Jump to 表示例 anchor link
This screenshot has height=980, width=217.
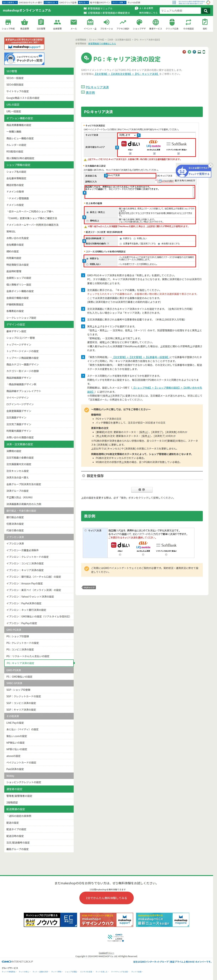point(90,92)
